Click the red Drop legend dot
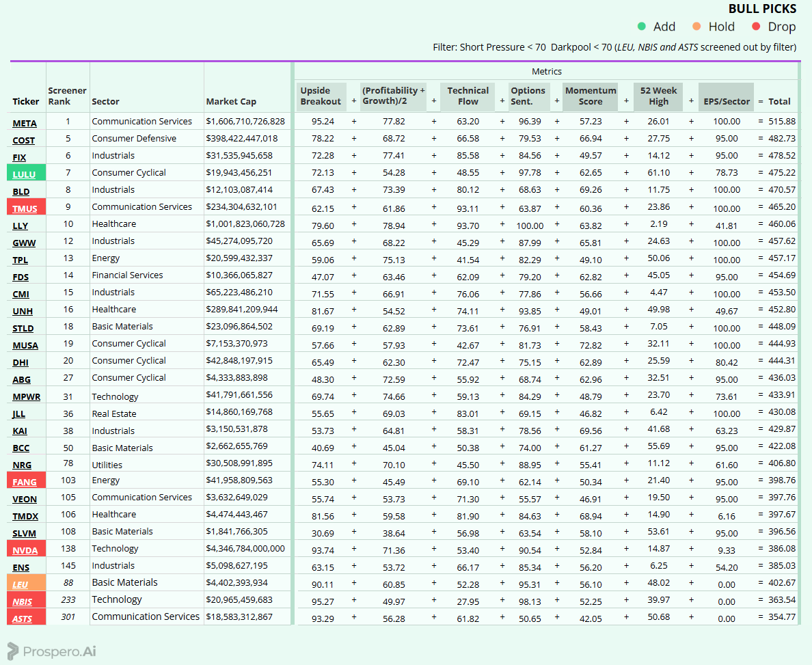The height and width of the screenshot is (665, 812). pos(756,27)
